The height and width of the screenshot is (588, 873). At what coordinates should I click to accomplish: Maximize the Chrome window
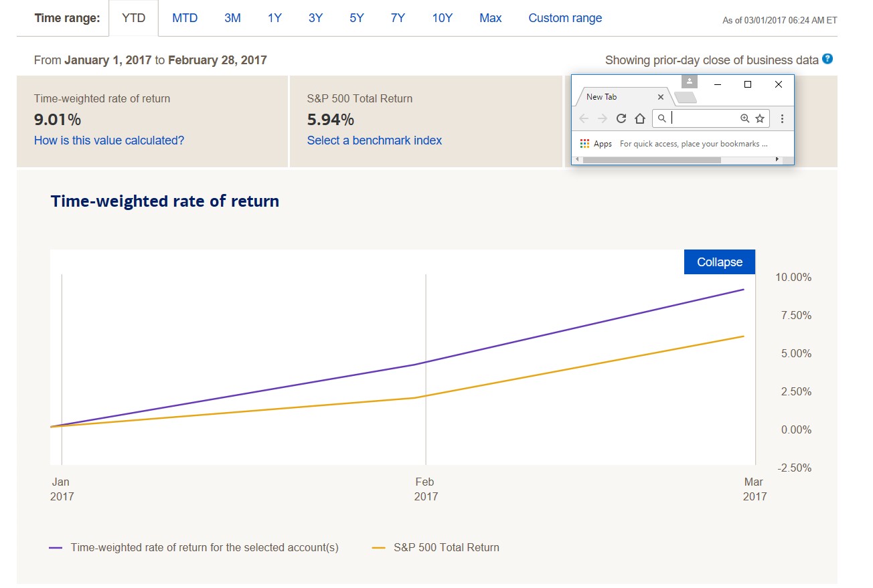coord(748,84)
